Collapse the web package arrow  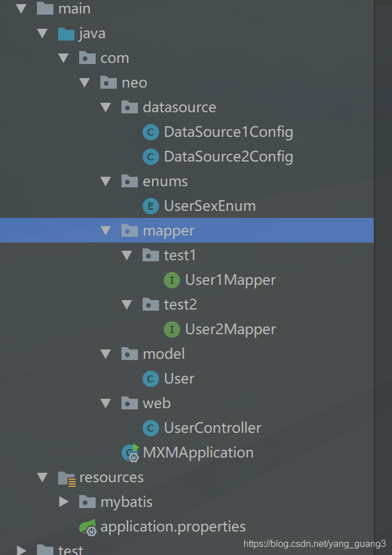tap(106, 403)
